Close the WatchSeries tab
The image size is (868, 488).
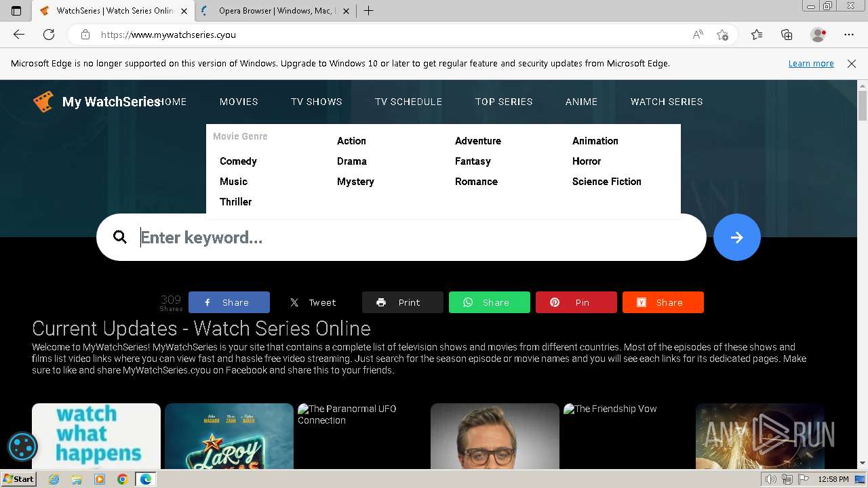184,11
